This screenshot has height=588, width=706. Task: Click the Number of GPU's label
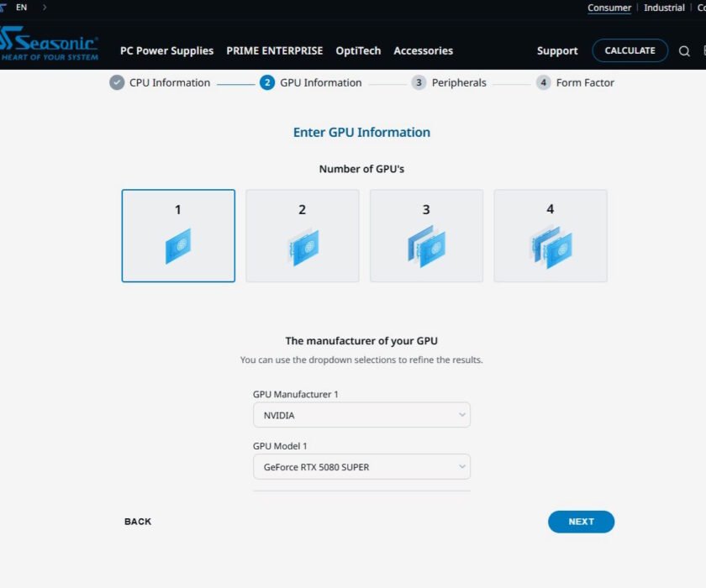coord(361,169)
